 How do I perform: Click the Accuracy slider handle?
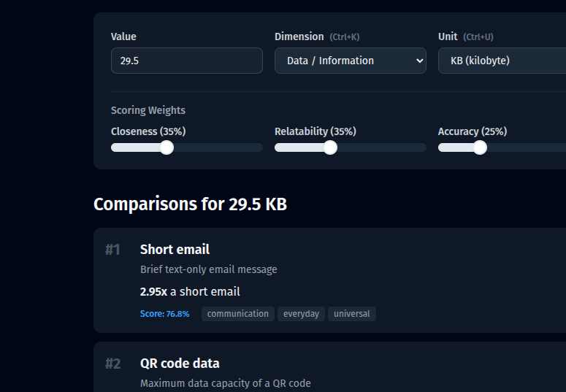pyautogui.click(x=480, y=147)
